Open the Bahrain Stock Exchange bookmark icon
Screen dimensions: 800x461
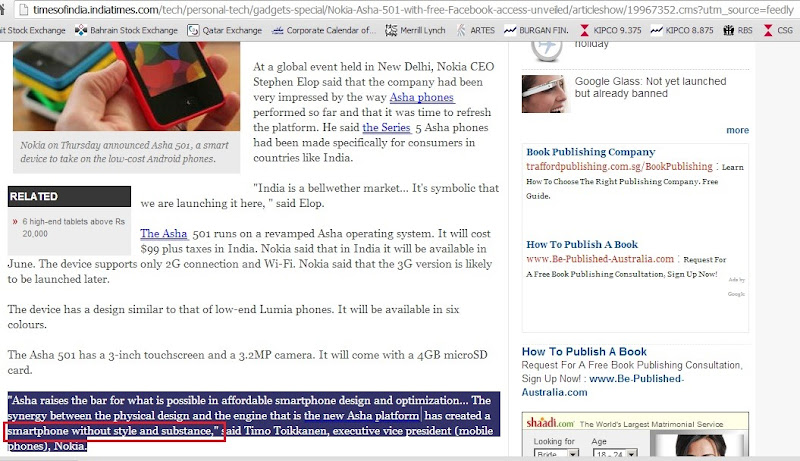81,30
